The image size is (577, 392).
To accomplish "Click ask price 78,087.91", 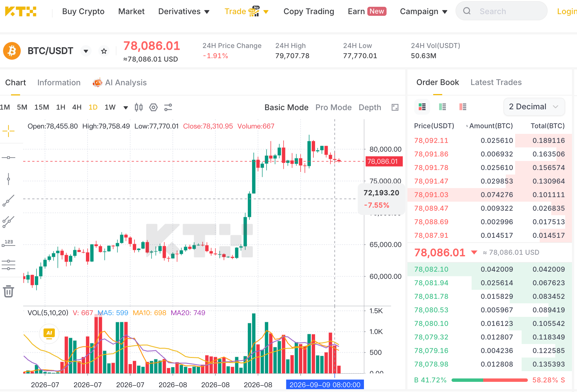I will click(x=431, y=235).
